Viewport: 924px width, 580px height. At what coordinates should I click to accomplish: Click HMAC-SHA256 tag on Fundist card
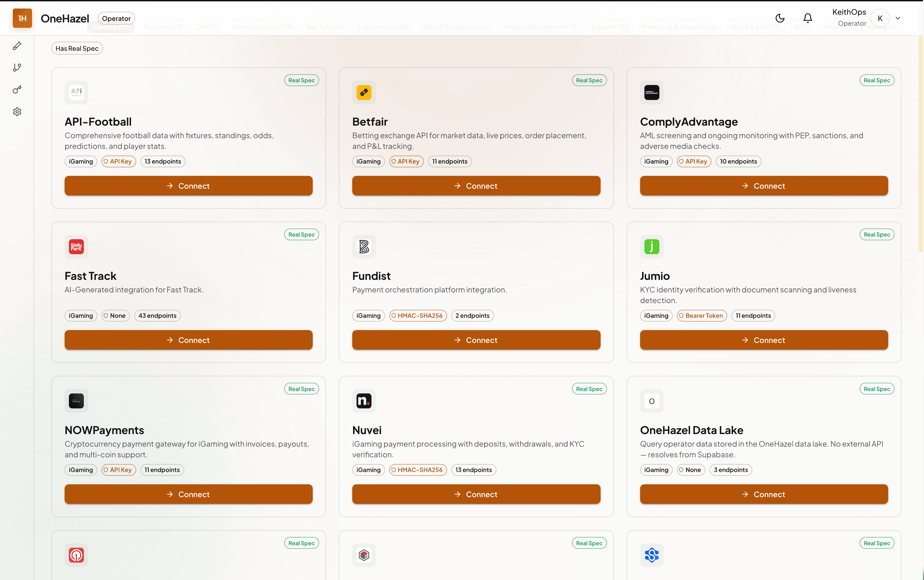418,316
